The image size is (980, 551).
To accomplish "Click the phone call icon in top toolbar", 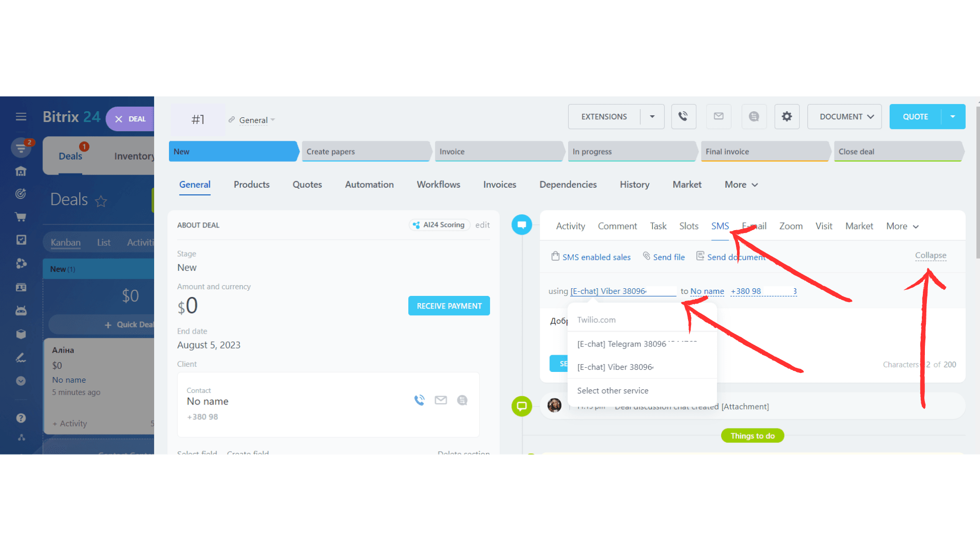I will 683,117.
